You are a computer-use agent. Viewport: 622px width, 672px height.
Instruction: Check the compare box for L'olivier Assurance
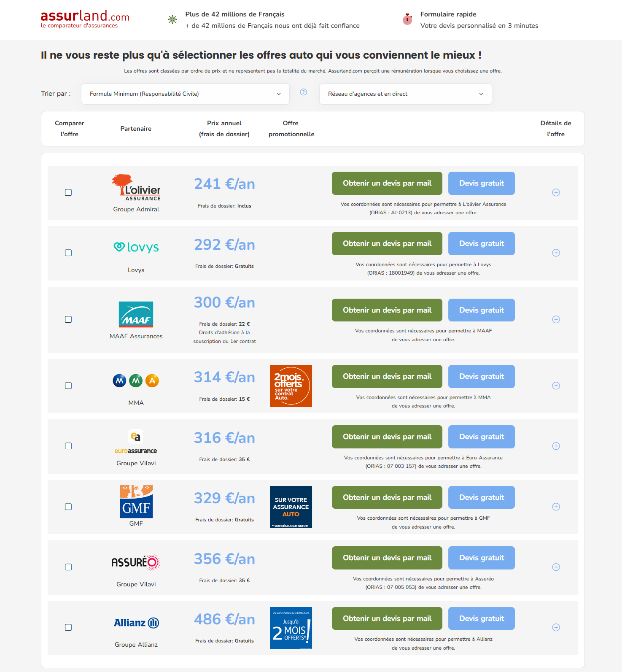point(68,192)
